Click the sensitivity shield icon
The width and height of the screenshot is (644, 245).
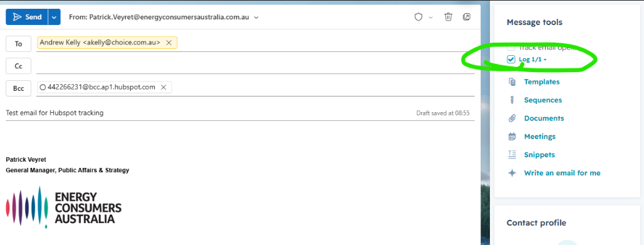click(x=418, y=18)
